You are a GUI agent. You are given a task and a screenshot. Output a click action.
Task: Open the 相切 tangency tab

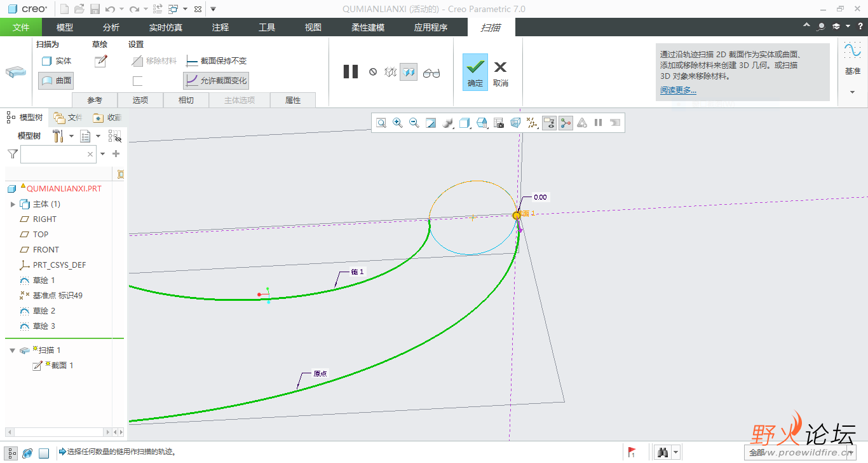point(186,100)
